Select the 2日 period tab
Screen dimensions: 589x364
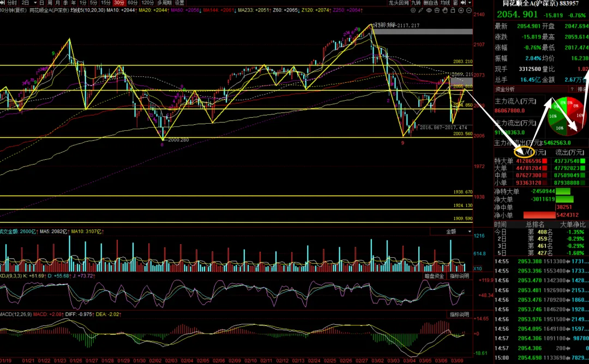pyautogui.click(x=25, y=3)
